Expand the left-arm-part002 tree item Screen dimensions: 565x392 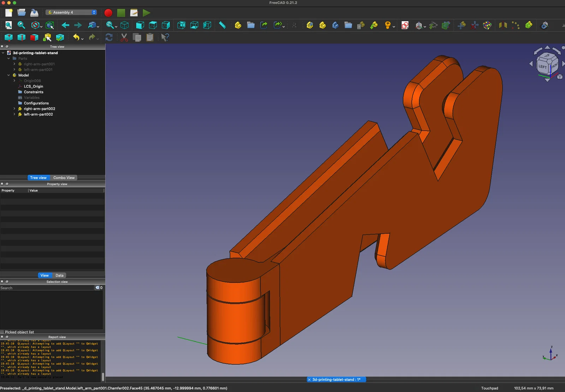pyautogui.click(x=14, y=114)
